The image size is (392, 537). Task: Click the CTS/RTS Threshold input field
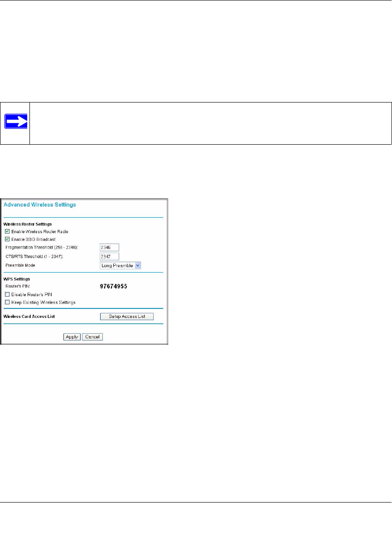(x=110, y=257)
